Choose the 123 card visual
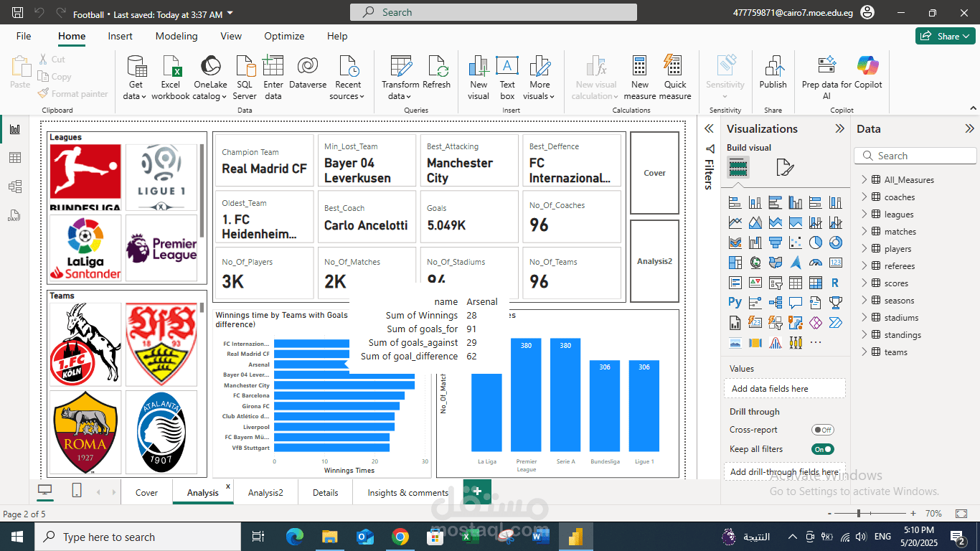Image resolution: width=980 pixels, height=551 pixels. [835, 263]
